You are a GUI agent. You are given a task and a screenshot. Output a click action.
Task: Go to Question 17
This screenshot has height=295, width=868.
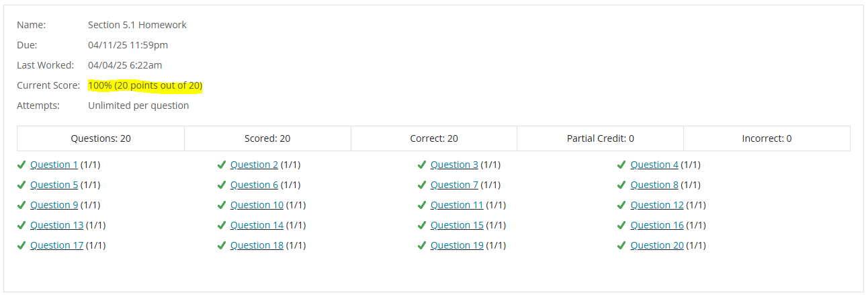point(57,245)
